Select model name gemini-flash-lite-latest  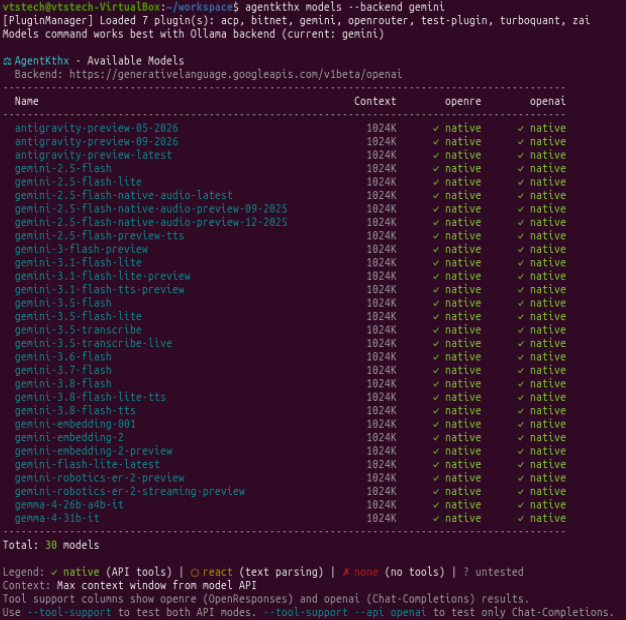(x=87, y=464)
